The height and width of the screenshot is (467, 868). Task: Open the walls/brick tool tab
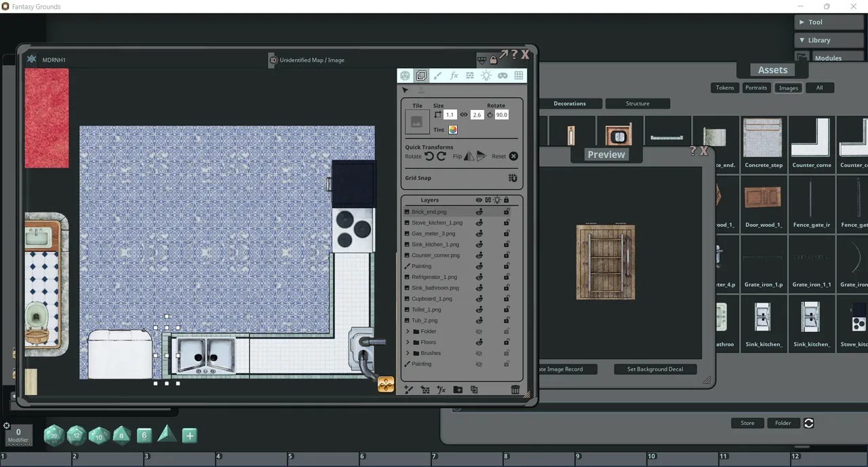click(470, 75)
